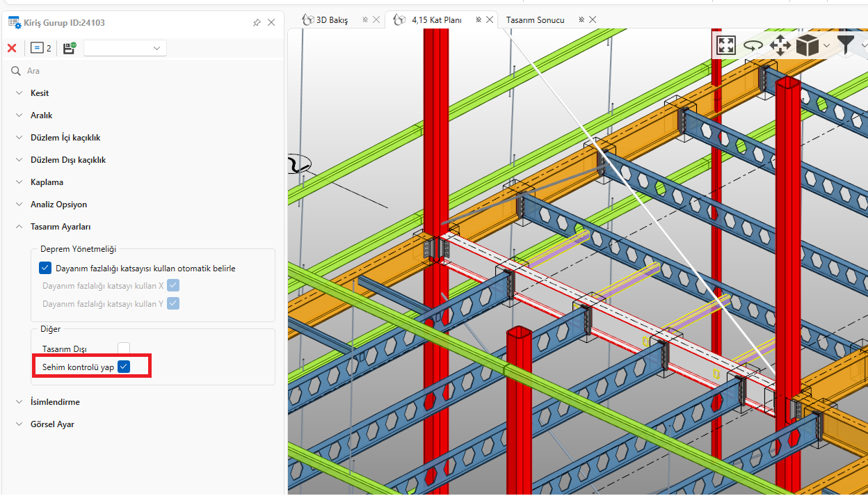Close the 4,15 Kat Planı tab

[490, 20]
